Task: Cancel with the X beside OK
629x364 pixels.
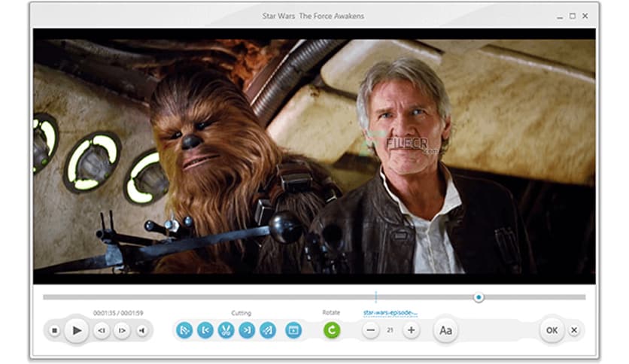Action: click(574, 330)
